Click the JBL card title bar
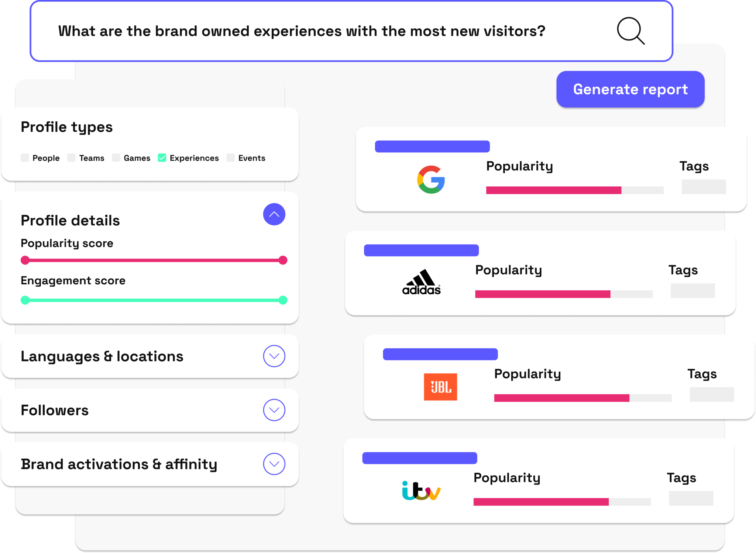 440,354
